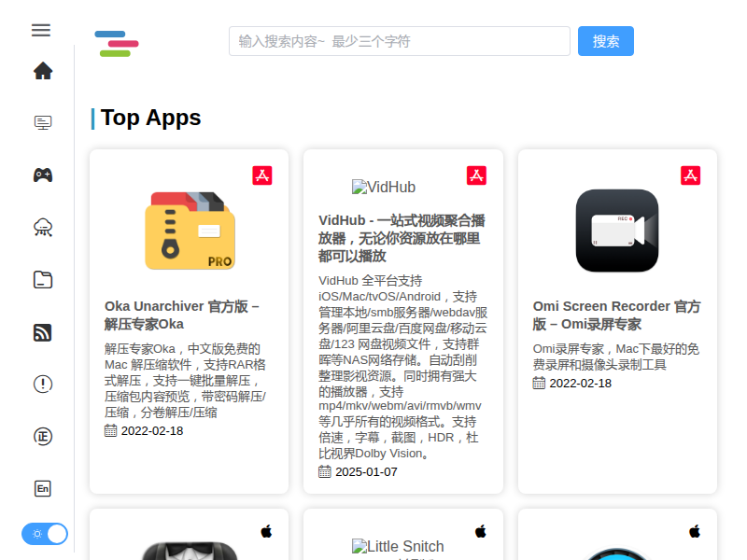Click red App Store badge on VidHub card
This screenshot has width=747, height=560.
(x=477, y=175)
